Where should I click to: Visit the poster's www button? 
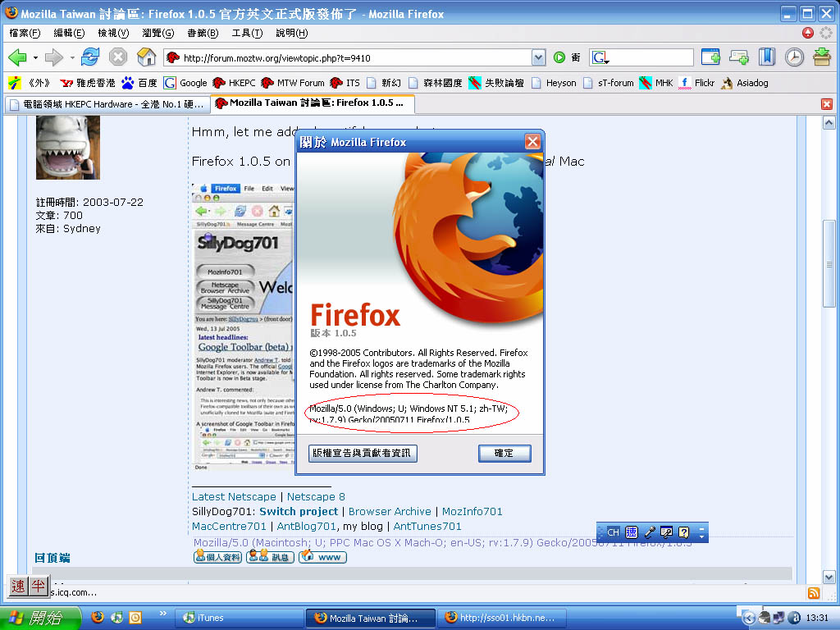(x=322, y=557)
